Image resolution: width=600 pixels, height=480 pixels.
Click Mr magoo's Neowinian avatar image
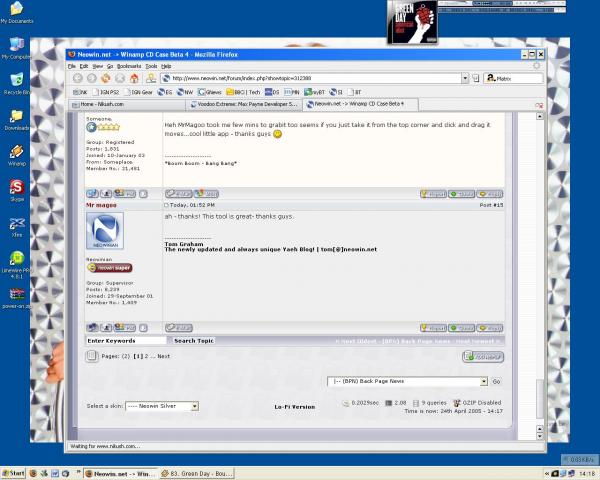[105, 231]
